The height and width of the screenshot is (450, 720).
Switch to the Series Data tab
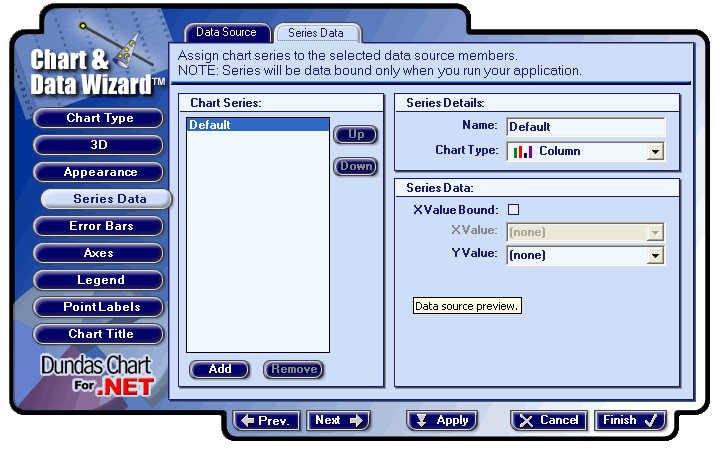[316, 33]
